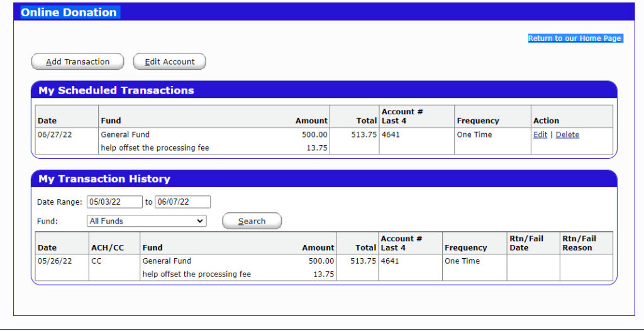Click the Fund label beside the dropdown

[47, 221]
